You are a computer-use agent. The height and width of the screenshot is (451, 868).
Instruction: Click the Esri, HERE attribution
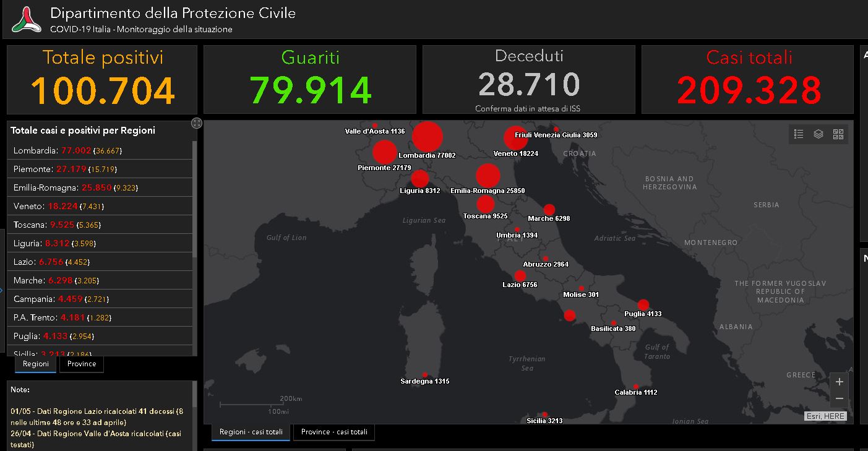pos(825,416)
